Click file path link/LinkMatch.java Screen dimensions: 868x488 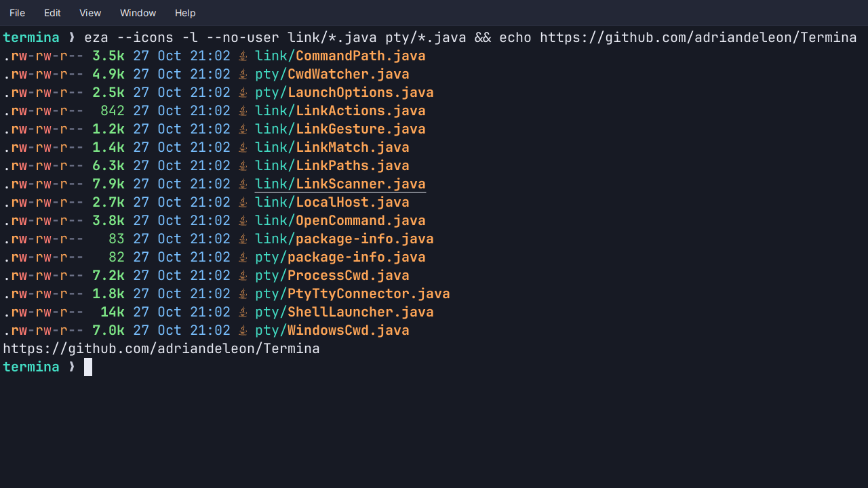click(x=332, y=147)
